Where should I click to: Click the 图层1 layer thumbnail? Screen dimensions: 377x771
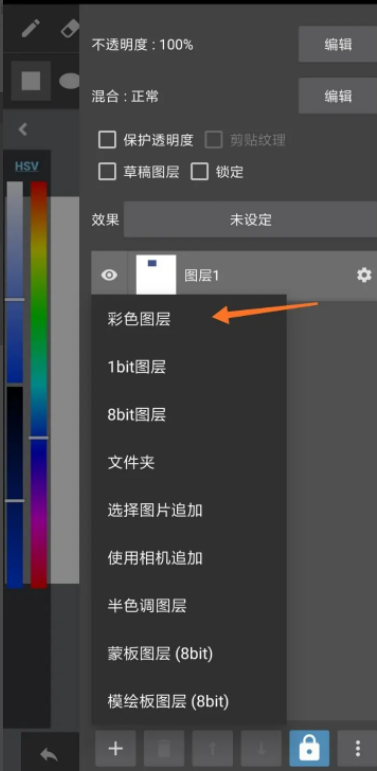156,274
